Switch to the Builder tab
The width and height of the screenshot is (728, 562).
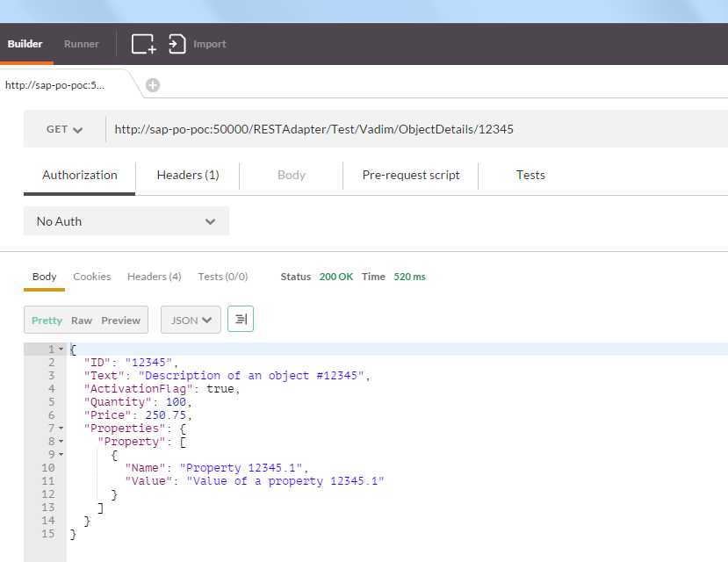coord(25,44)
